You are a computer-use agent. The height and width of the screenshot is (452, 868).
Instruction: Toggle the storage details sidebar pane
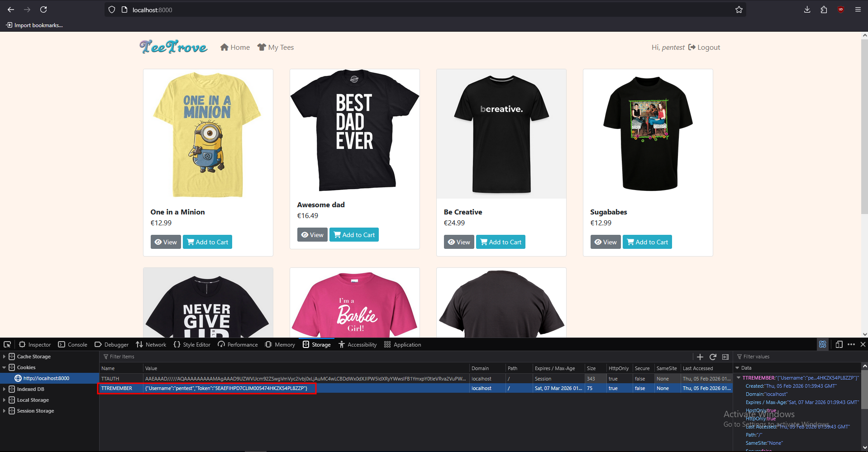tap(725, 357)
